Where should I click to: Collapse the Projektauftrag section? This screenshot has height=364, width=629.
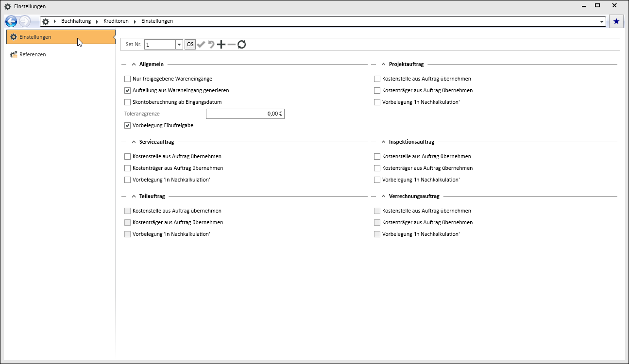click(x=383, y=64)
